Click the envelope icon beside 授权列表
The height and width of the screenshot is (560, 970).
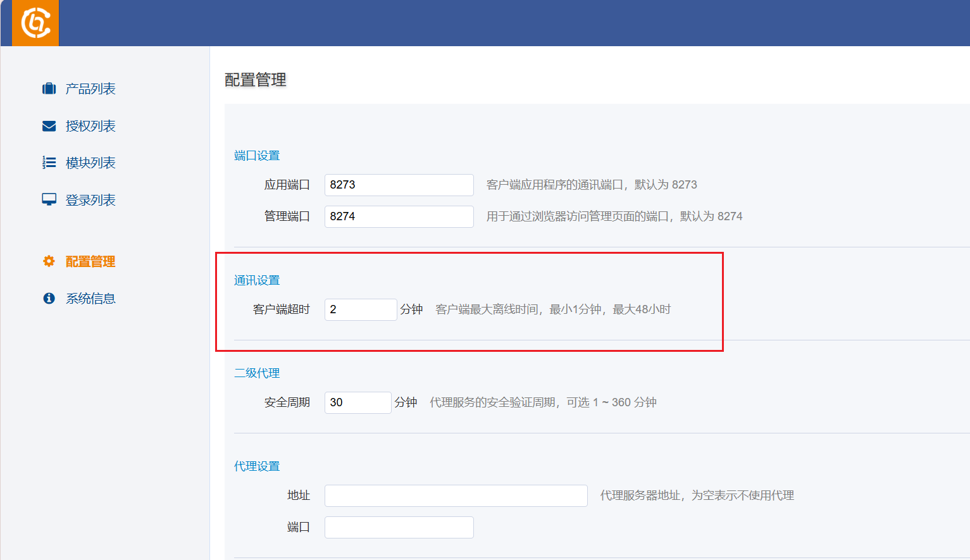[x=49, y=126]
